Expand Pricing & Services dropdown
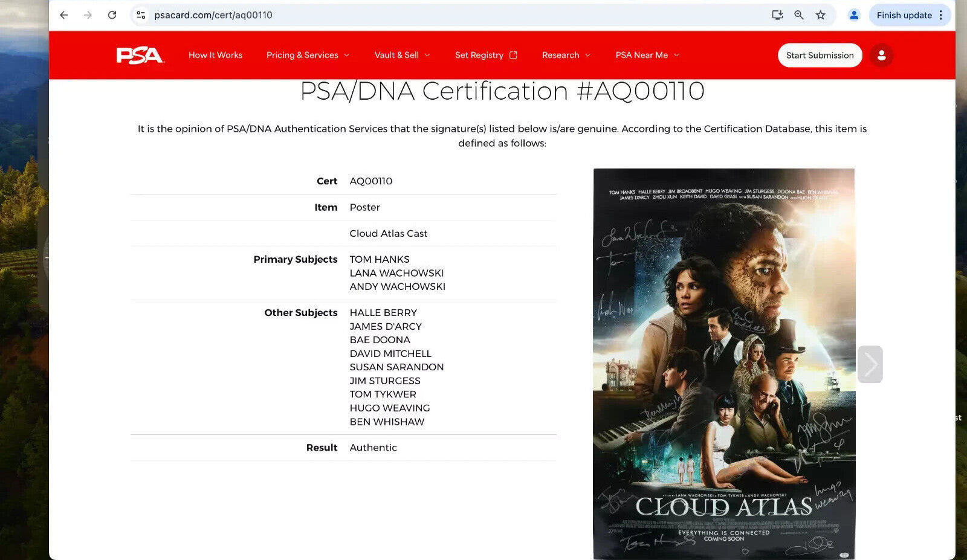The height and width of the screenshot is (560, 967). click(308, 55)
